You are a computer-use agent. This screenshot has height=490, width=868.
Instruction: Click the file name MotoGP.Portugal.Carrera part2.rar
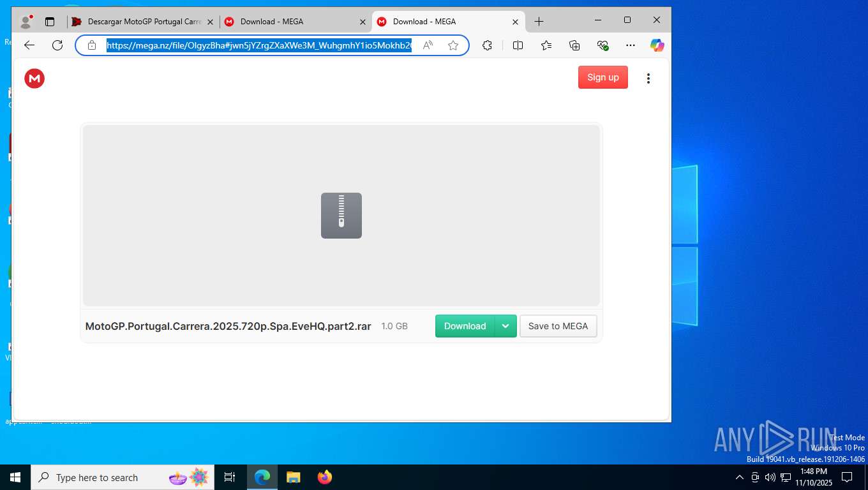[x=228, y=326]
